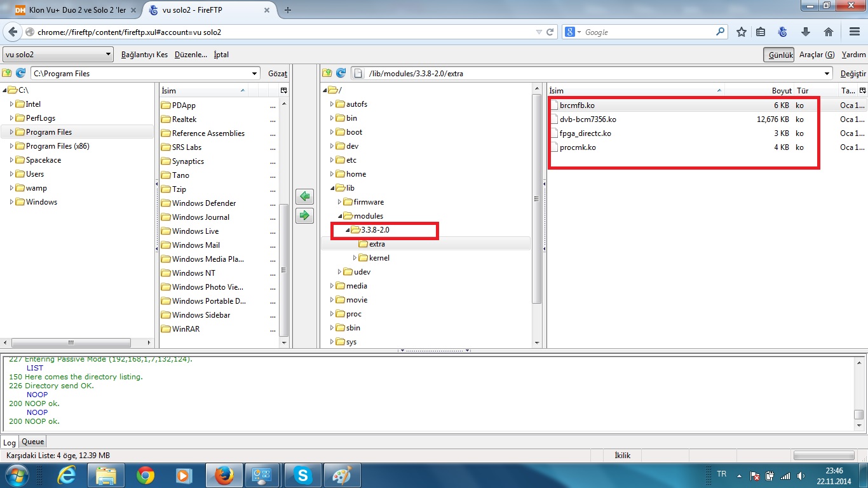Toggle the Günlük log button
Screen dimensions: 868x488
click(779, 55)
